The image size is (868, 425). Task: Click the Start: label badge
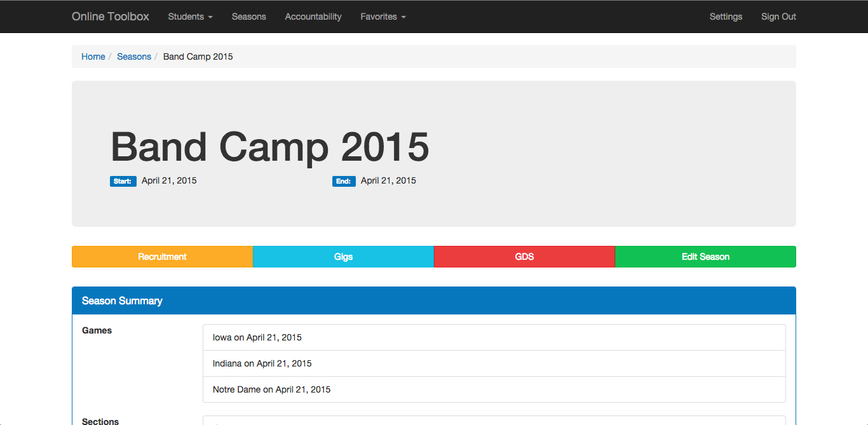[x=123, y=181]
